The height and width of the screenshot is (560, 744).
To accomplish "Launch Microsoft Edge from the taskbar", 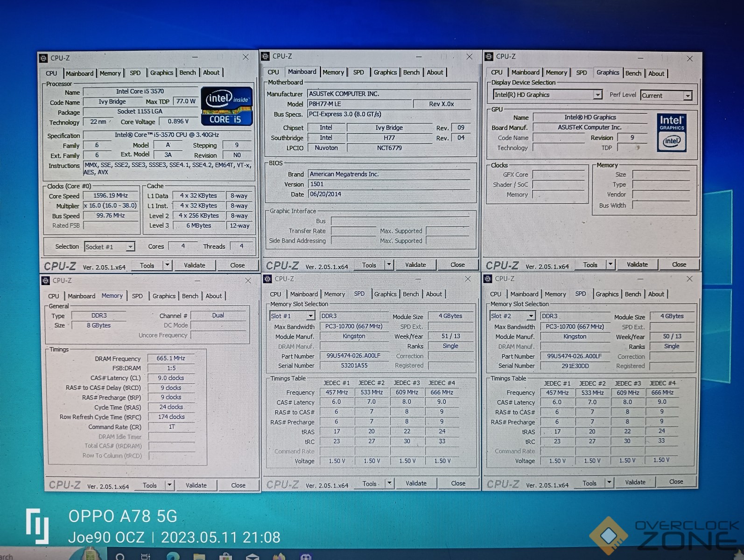I will pos(173,556).
